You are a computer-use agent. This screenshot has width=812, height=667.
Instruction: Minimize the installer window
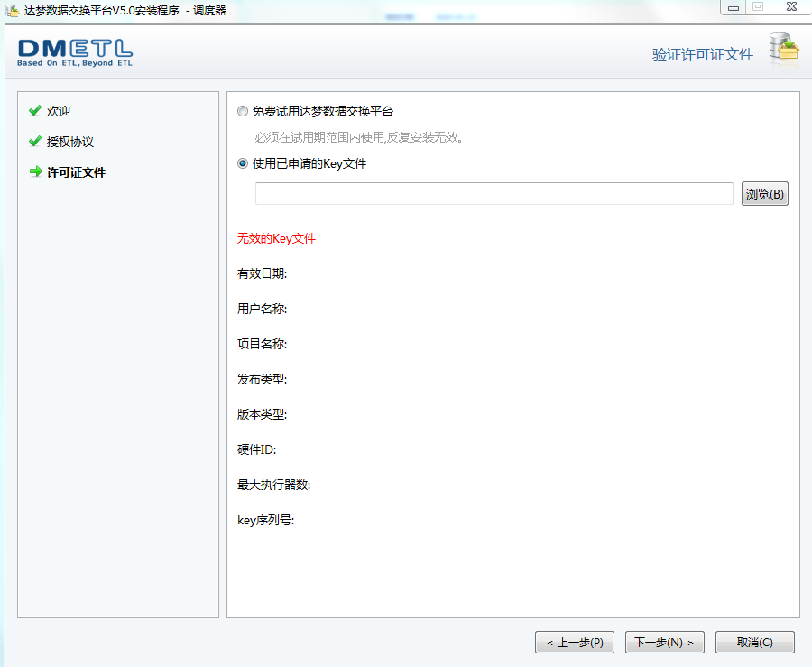(x=733, y=7)
